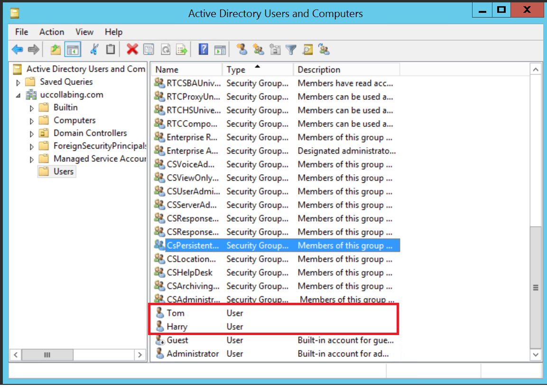Open the Action menu
This screenshot has height=392, width=547.
pos(52,32)
